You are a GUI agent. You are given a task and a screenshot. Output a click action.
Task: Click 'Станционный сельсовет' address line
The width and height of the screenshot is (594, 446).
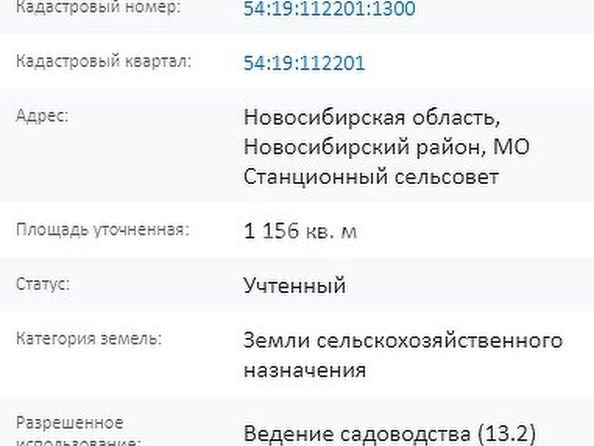point(371,177)
